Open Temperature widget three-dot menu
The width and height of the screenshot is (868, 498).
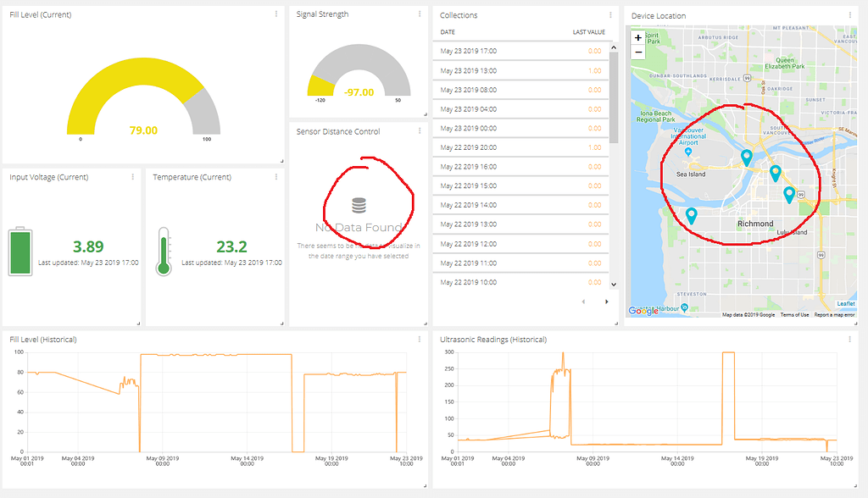click(x=276, y=177)
